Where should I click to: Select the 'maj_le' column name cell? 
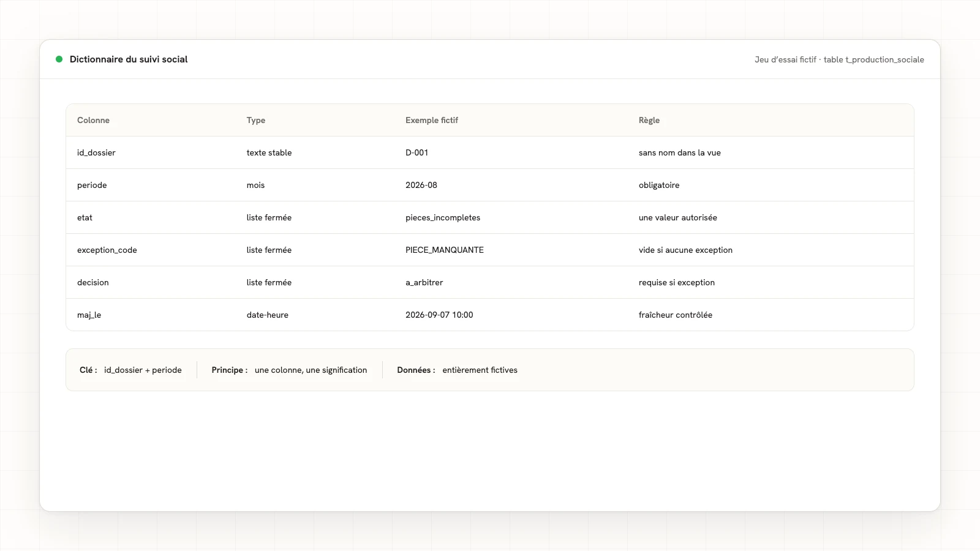point(89,315)
